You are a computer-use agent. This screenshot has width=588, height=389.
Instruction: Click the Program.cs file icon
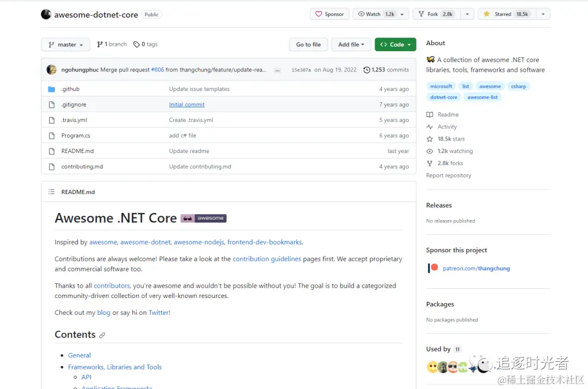point(52,136)
